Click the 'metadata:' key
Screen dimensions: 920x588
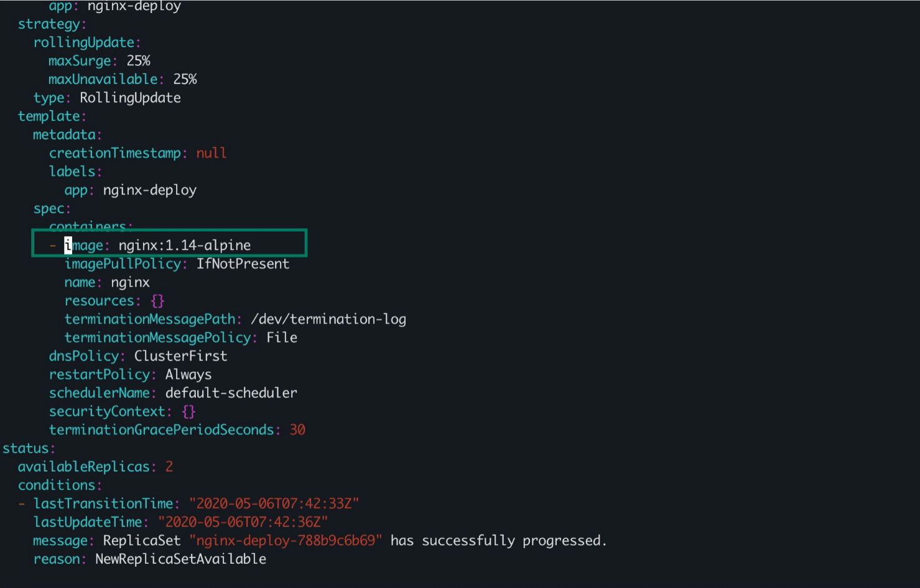tap(67, 135)
